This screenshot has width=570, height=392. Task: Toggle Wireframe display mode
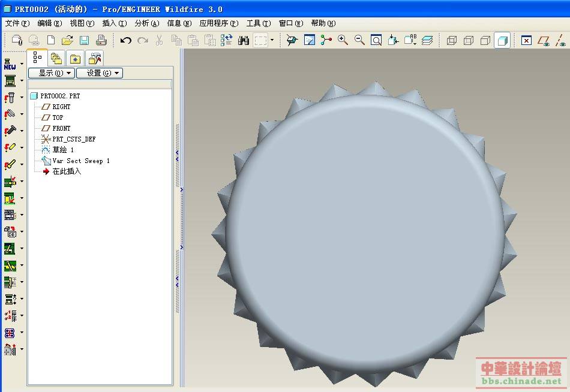click(x=452, y=40)
